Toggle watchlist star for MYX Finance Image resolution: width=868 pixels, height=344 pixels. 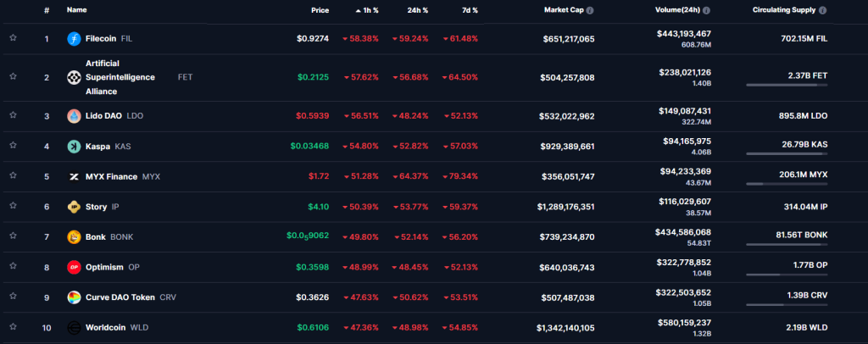[x=13, y=176]
